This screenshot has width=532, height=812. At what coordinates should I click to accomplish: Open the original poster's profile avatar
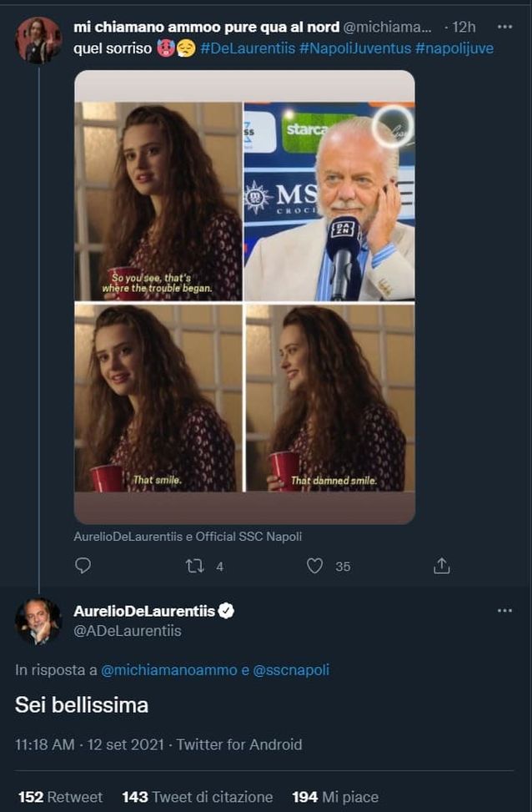pos(38,40)
